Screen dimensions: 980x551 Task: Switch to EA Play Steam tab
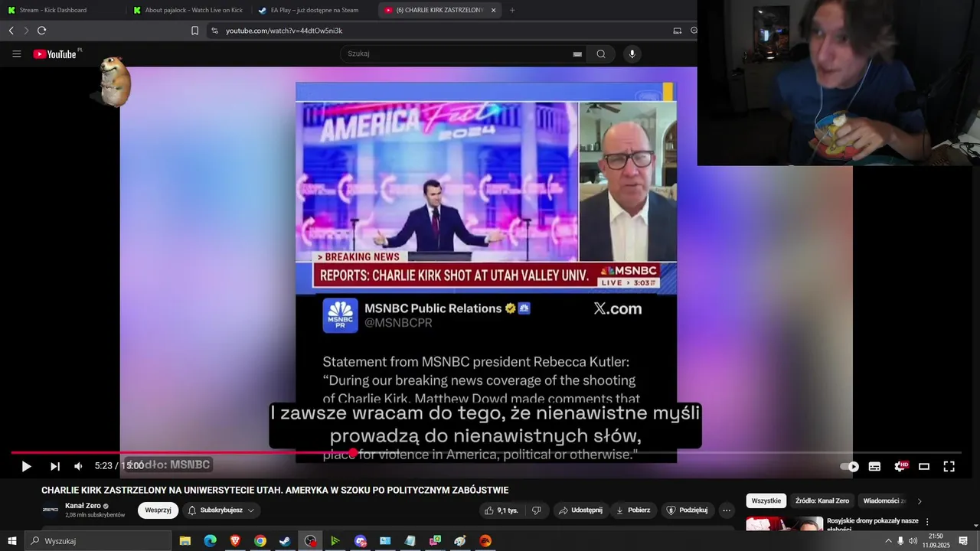point(315,10)
